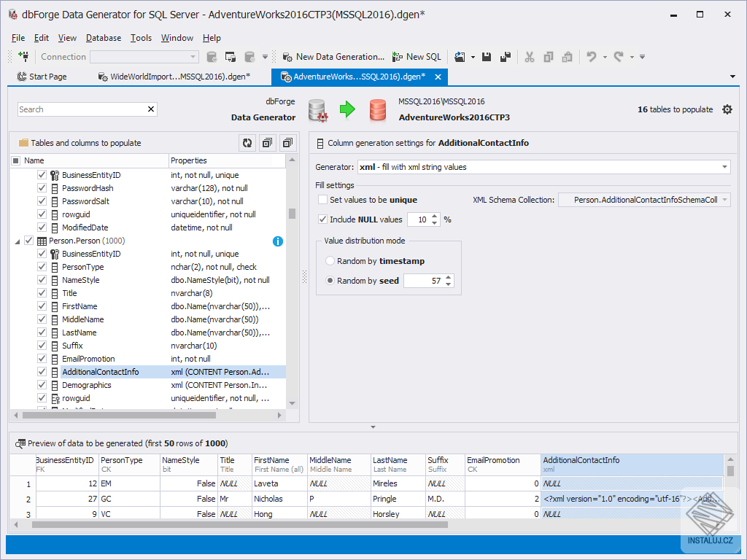Increase the NULL values percentage stepper

tap(435, 216)
